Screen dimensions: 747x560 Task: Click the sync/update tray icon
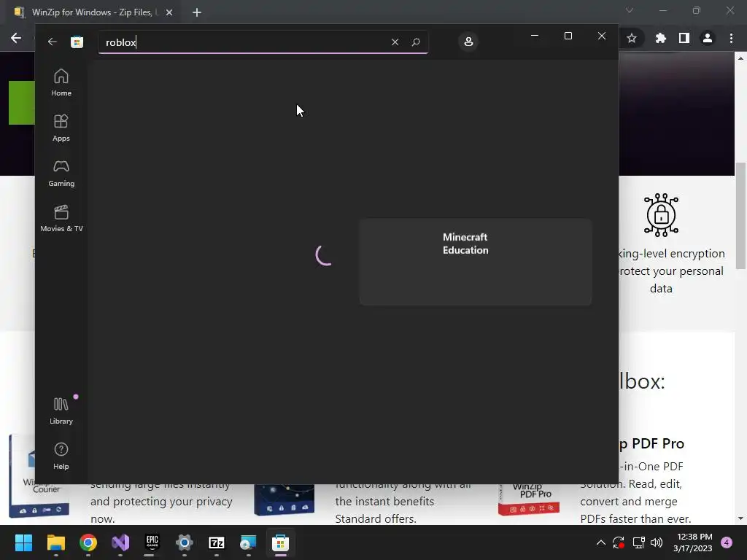(619, 542)
